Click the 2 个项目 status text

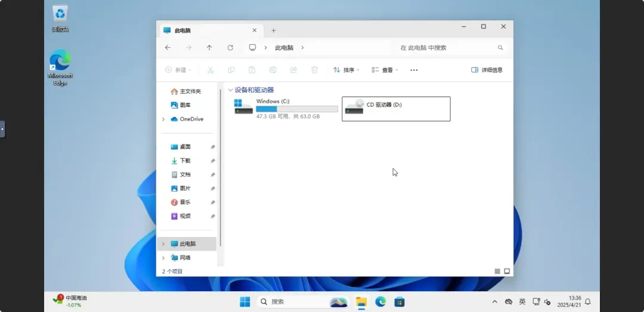click(x=172, y=272)
